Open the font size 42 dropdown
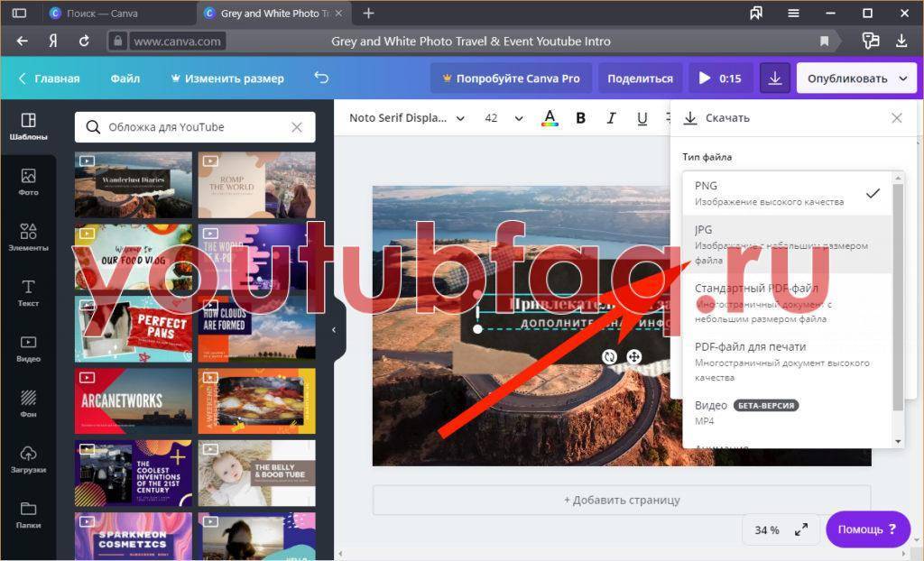Image resolution: width=924 pixels, height=561 pixels. 504,118
